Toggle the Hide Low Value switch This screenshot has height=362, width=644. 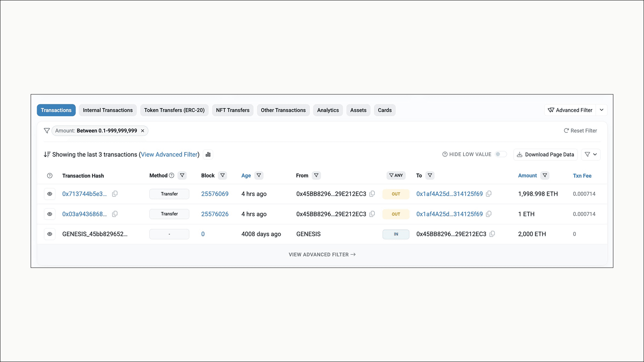(500, 154)
